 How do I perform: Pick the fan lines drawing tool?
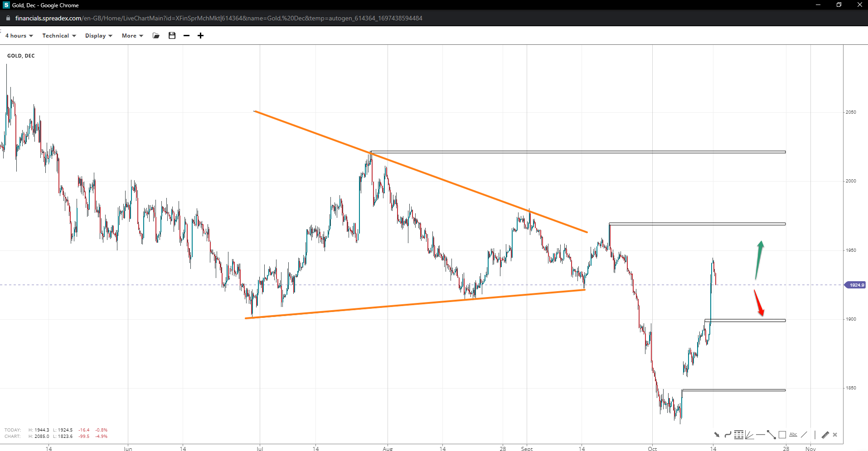(749, 435)
